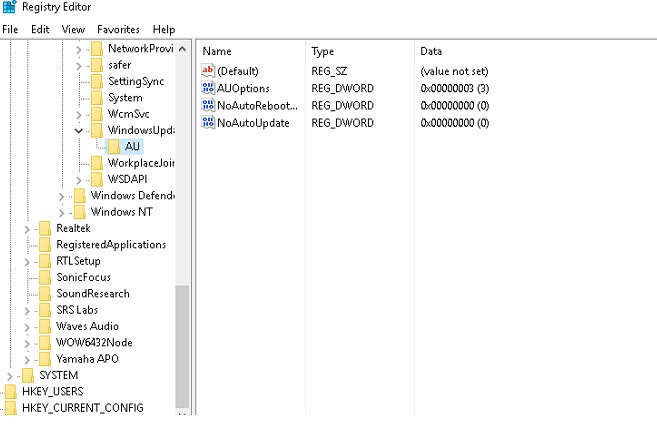Screen dimensions: 657x446
Task: Click the Realtek folder icon
Action: coord(45,228)
